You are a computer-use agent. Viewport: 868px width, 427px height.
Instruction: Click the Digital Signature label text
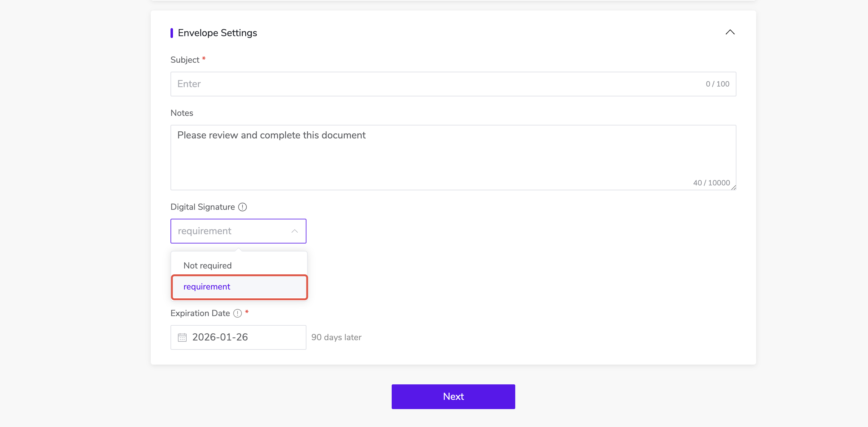[203, 207]
